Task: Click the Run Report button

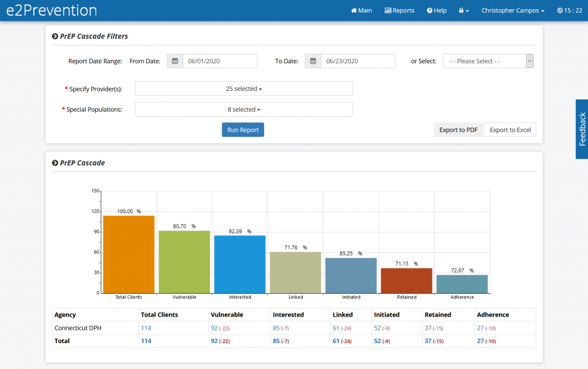Action: [243, 130]
